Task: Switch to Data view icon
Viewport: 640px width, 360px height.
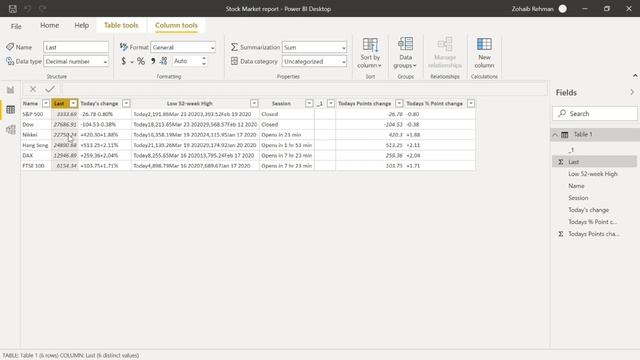Action: (11, 109)
